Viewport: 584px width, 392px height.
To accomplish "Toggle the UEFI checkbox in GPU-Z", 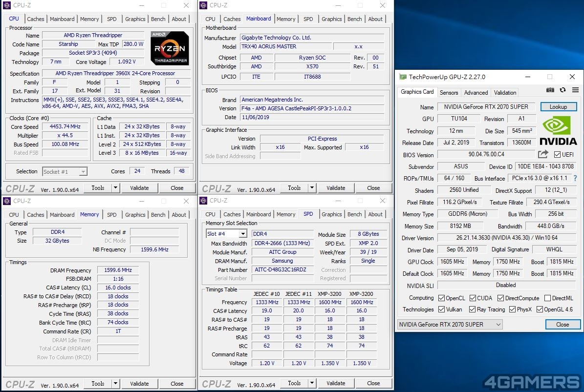I will click(x=557, y=154).
